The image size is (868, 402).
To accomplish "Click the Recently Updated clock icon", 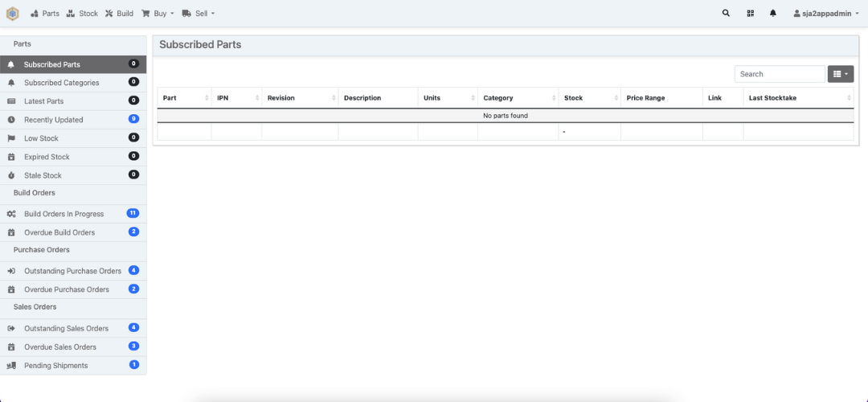I will [x=11, y=120].
